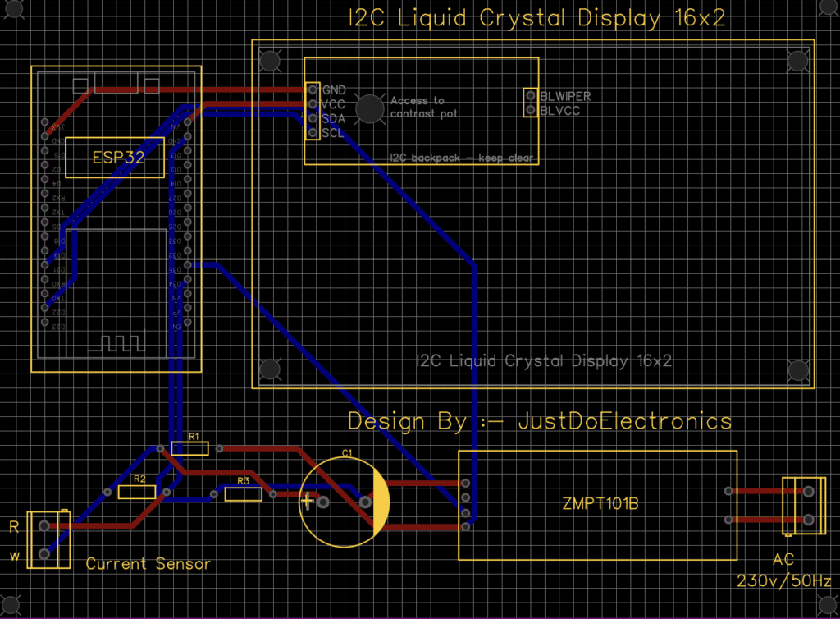Select 'I2C backpack — keep clear' text
The width and height of the screenshot is (840, 619).
coord(461,158)
